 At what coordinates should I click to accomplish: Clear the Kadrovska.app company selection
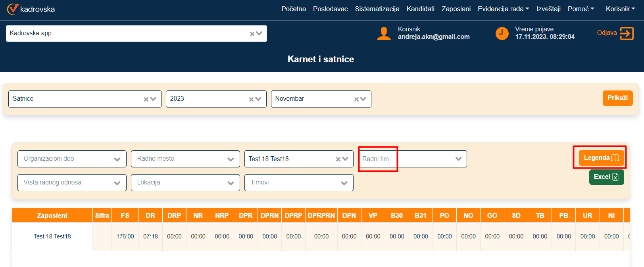252,34
